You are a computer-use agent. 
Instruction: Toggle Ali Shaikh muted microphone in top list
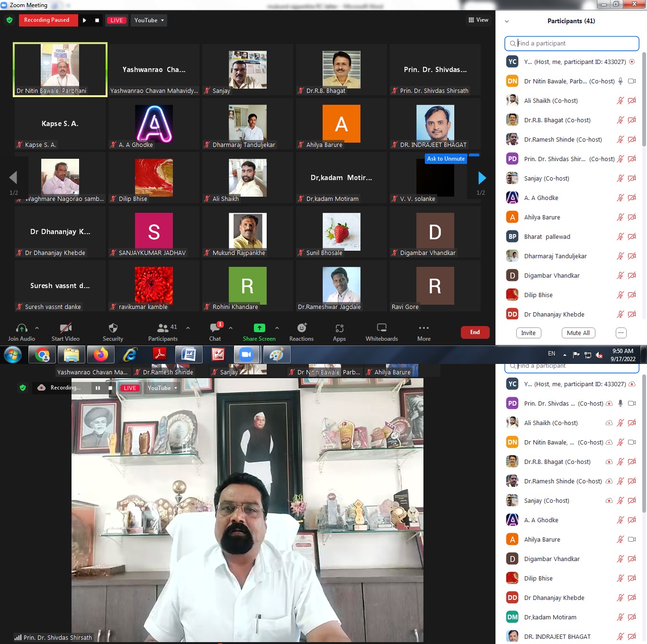(x=620, y=100)
